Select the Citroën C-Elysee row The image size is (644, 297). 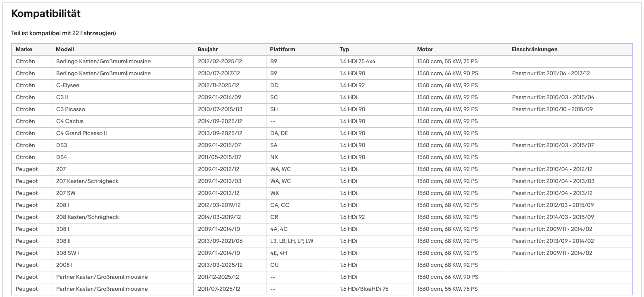322,86
